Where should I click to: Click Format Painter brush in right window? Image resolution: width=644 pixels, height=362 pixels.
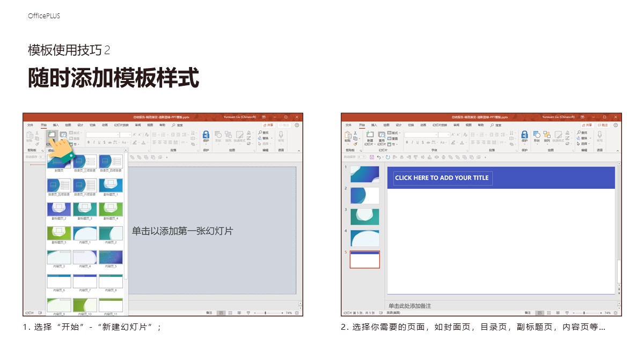tap(355, 144)
